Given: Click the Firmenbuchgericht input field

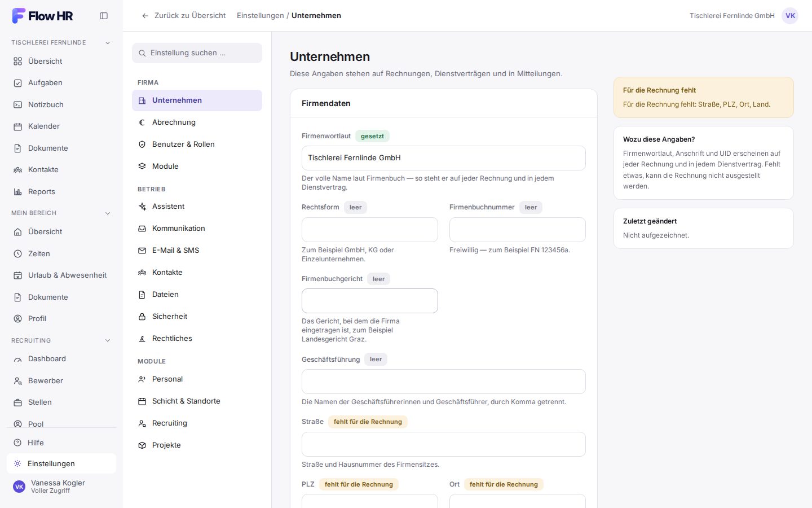Looking at the screenshot, I should pyautogui.click(x=370, y=301).
